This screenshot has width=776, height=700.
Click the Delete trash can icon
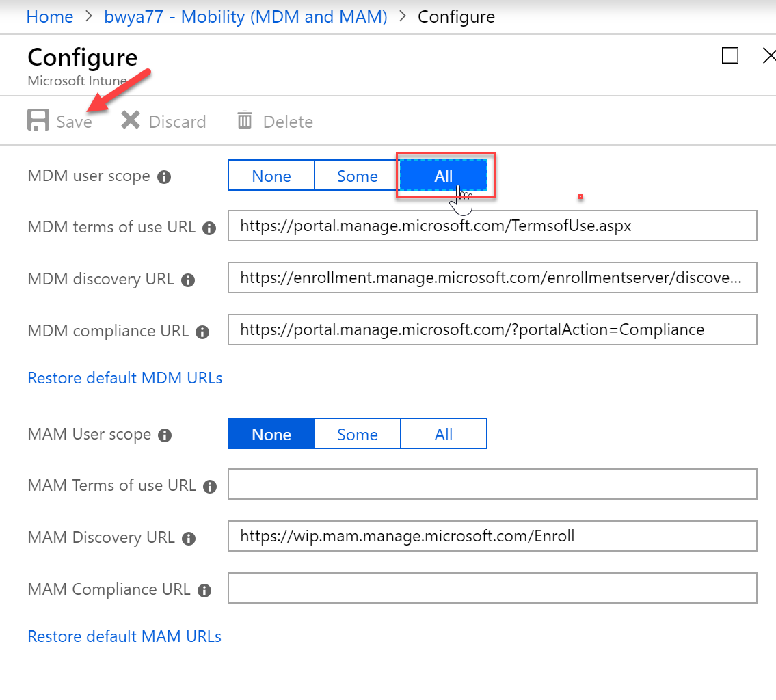(x=245, y=120)
